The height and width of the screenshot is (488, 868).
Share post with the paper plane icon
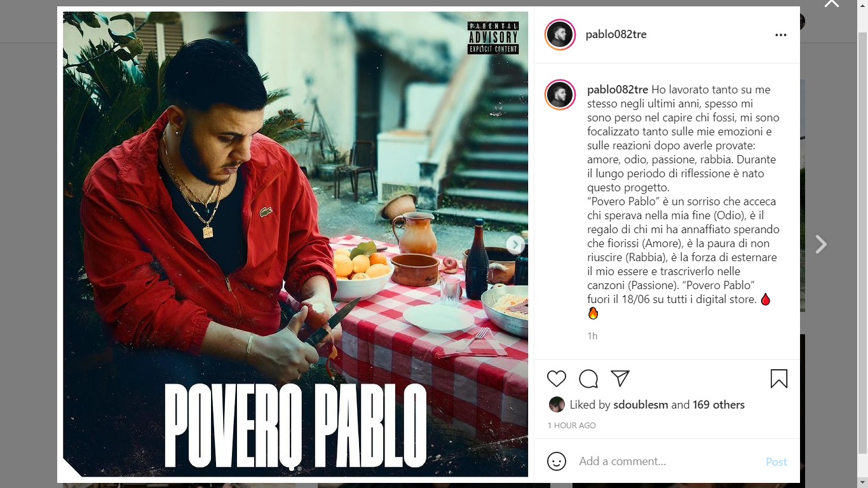pyautogui.click(x=620, y=379)
